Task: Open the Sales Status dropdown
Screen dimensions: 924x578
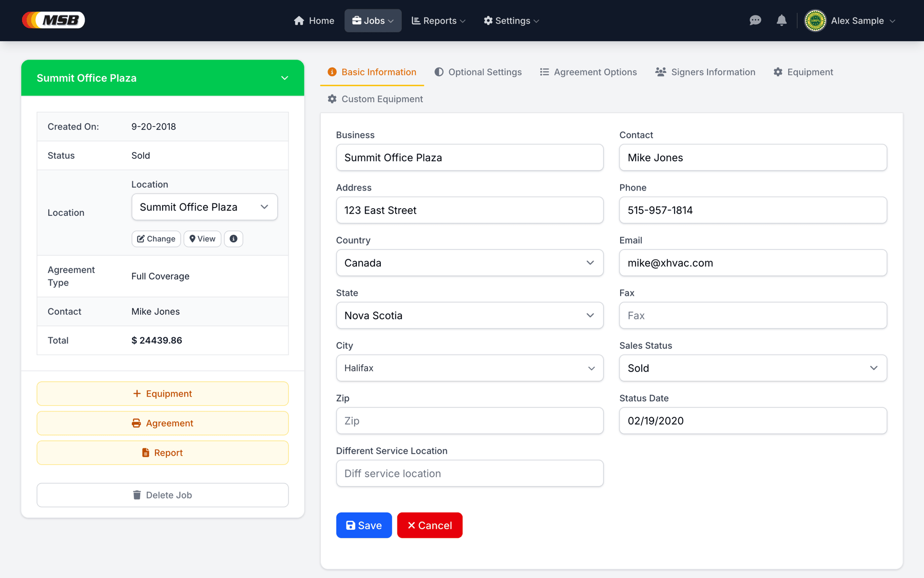Action: point(753,368)
